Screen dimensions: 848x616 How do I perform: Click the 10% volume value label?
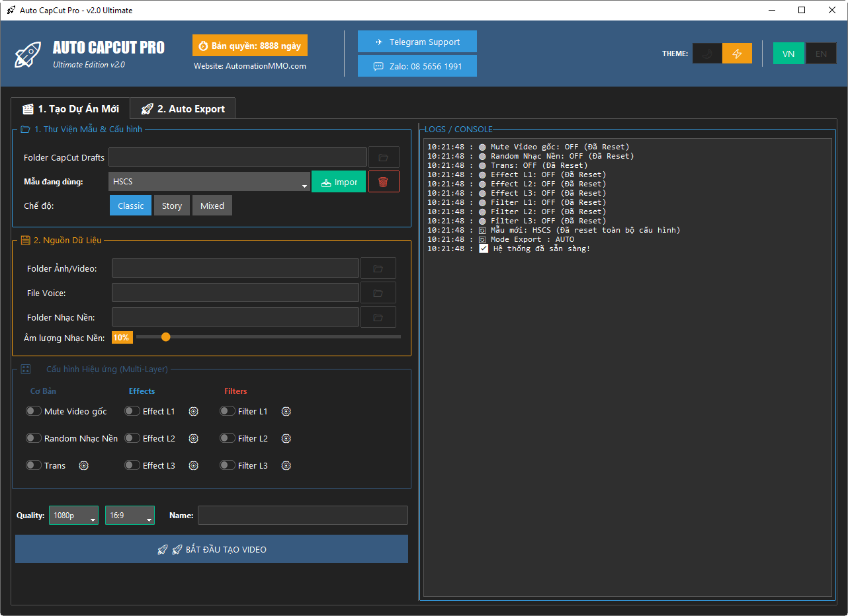point(122,337)
